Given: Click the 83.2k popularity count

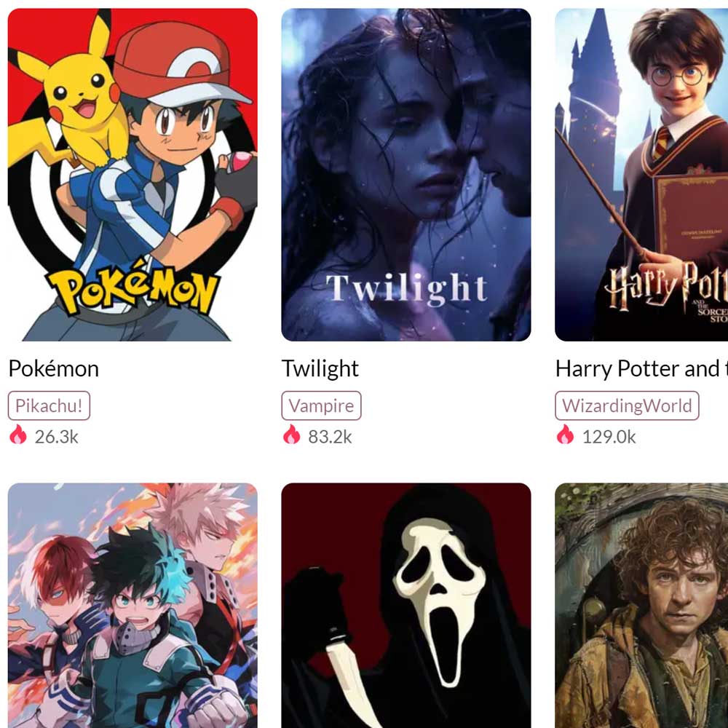Looking at the screenshot, I should (330, 437).
